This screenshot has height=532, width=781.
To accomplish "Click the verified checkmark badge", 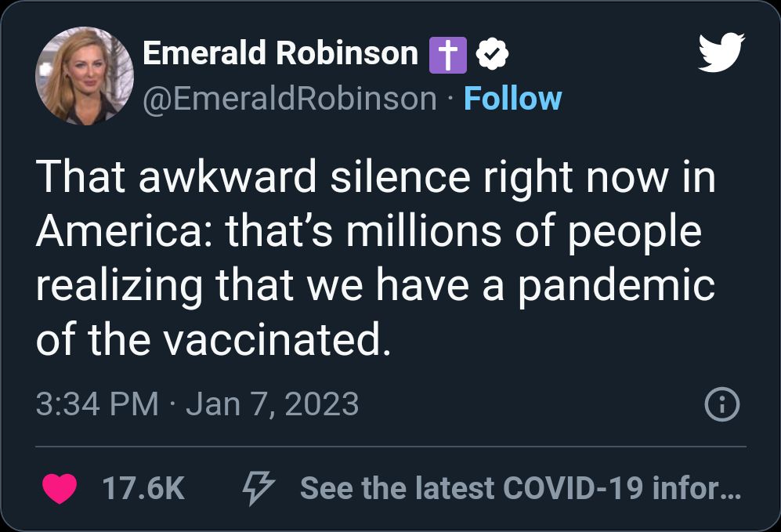I will 493,55.
